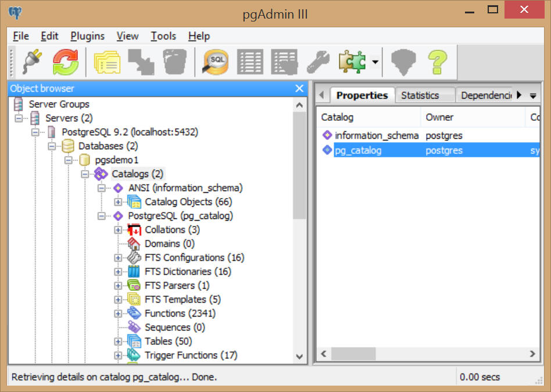551x392 pixels.
Task: Select the Trigger Functions (17) tree item
Action: [191, 355]
